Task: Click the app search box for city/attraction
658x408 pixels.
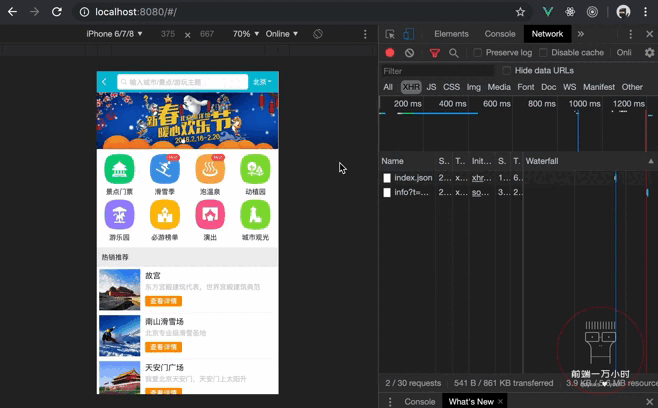Action: (183, 82)
